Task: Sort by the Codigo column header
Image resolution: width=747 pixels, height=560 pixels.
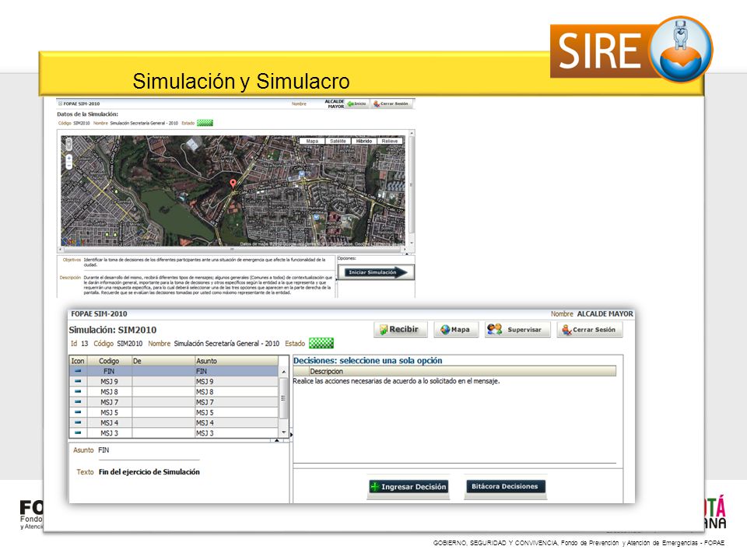Action: [x=109, y=361]
